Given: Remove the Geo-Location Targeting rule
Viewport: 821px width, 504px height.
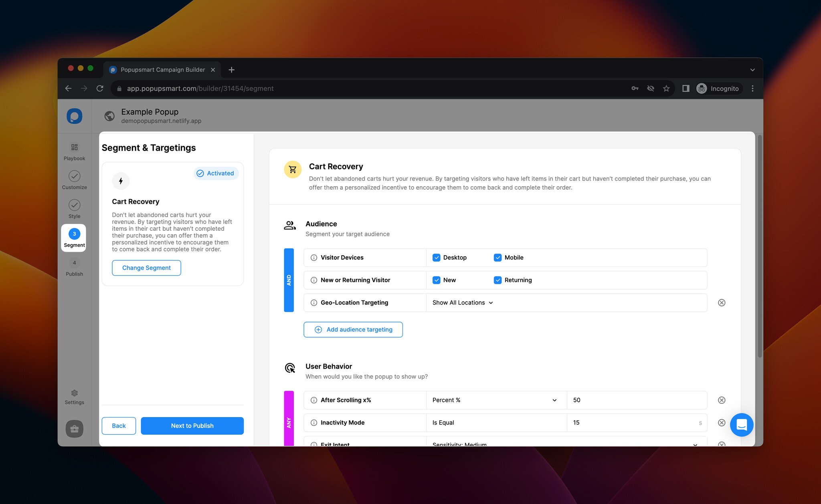Looking at the screenshot, I should [x=722, y=302].
